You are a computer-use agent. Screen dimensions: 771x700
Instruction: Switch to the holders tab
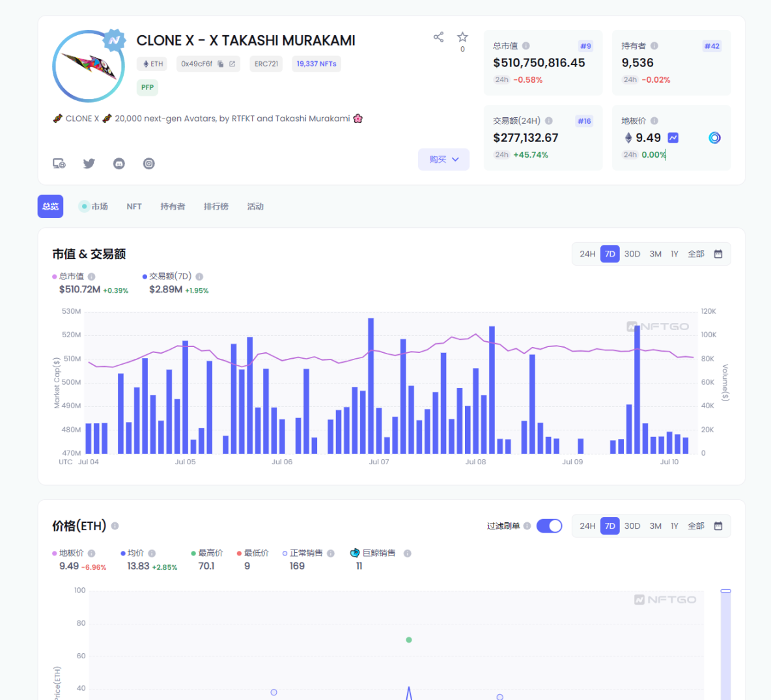click(173, 206)
